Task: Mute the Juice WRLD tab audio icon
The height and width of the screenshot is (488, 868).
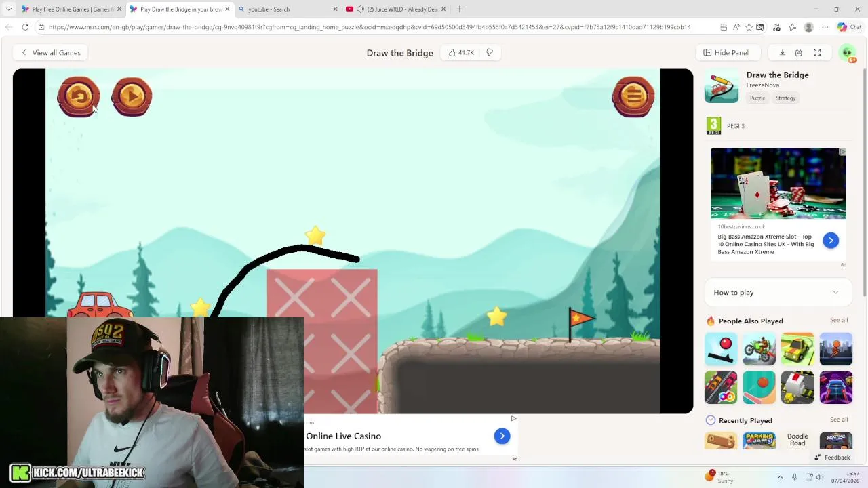Action: point(360,9)
